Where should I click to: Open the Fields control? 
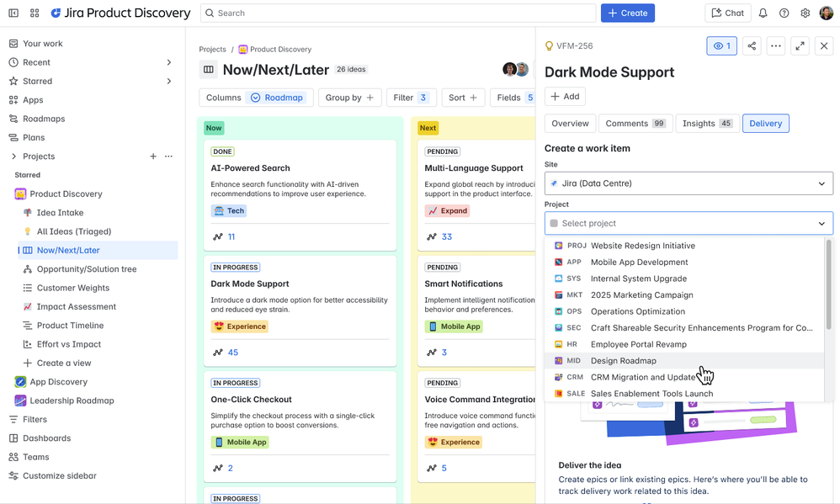513,98
